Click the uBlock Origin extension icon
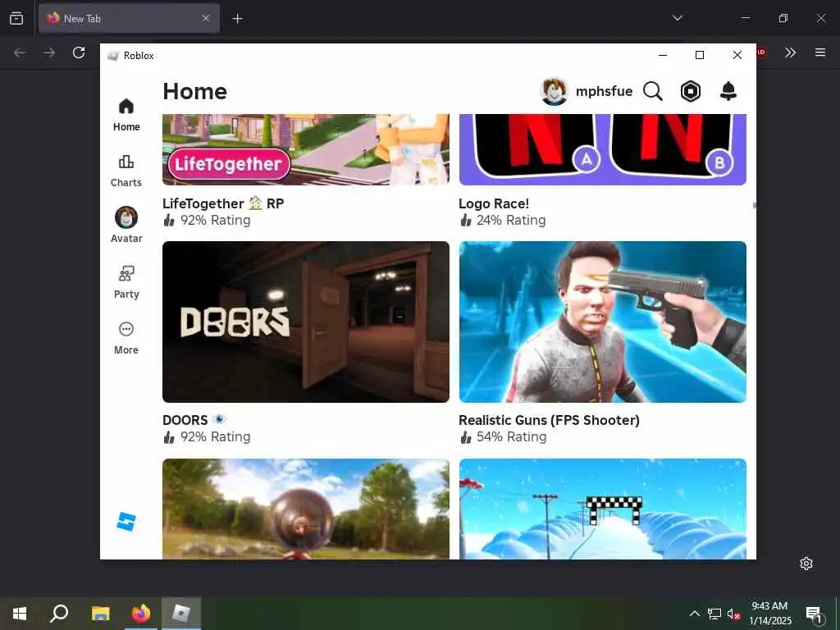The width and height of the screenshot is (840, 630). click(x=762, y=52)
